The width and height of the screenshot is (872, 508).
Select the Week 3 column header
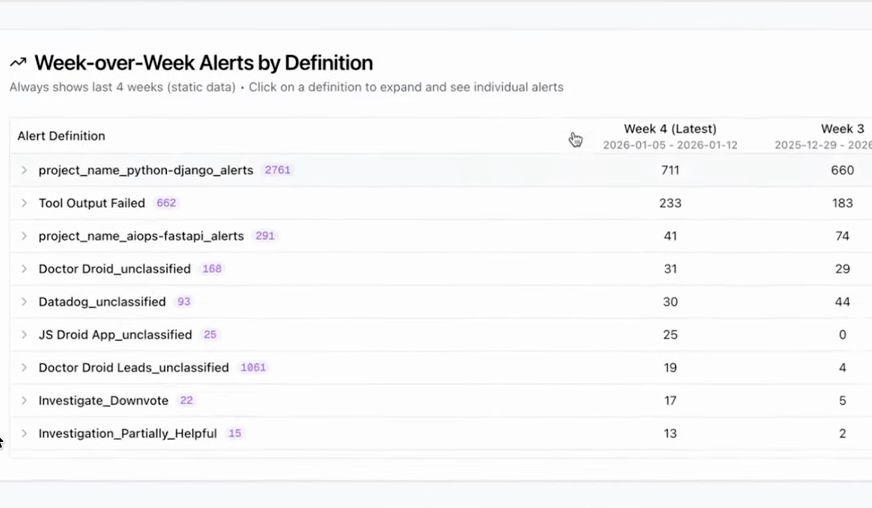(x=842, y=129)
